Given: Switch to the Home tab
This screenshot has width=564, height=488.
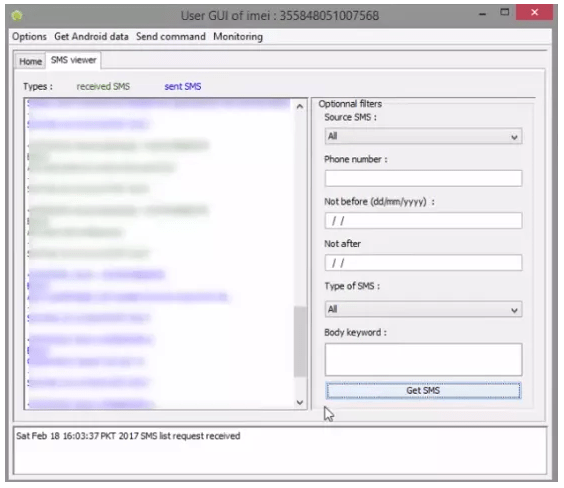Looking at the screenshot, I should [30, 61].
